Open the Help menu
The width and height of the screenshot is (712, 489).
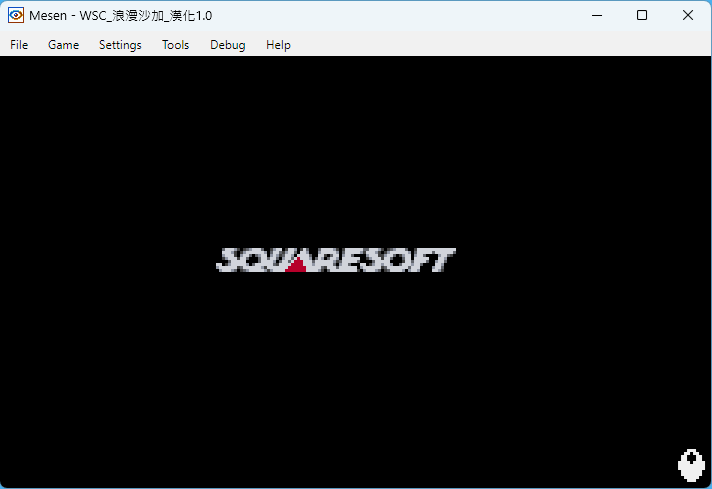coord(278,45)
